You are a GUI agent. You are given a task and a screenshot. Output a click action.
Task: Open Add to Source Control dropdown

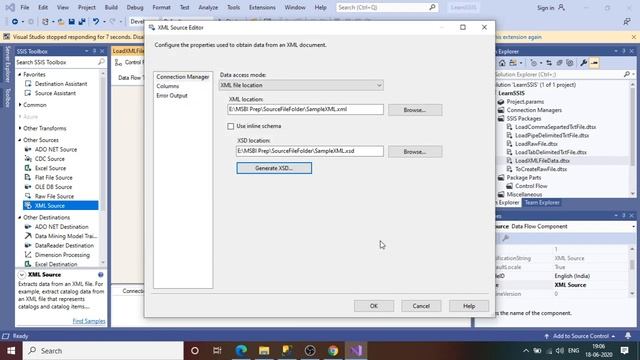pyautogui.click(x=580, y=336)
